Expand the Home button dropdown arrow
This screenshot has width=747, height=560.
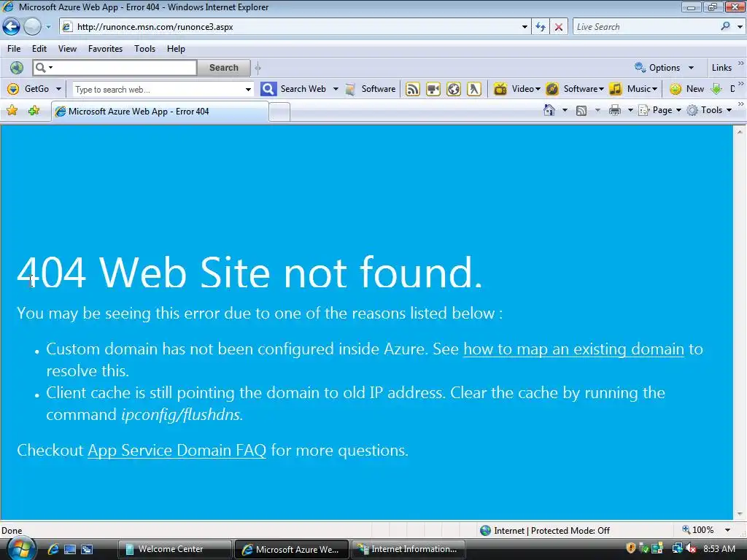point(565,111)
